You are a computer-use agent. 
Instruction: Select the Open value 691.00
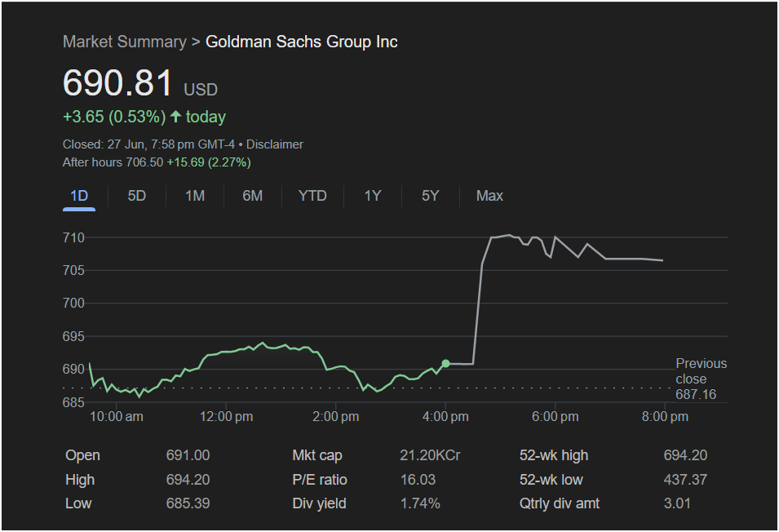[x=188, y=455]
